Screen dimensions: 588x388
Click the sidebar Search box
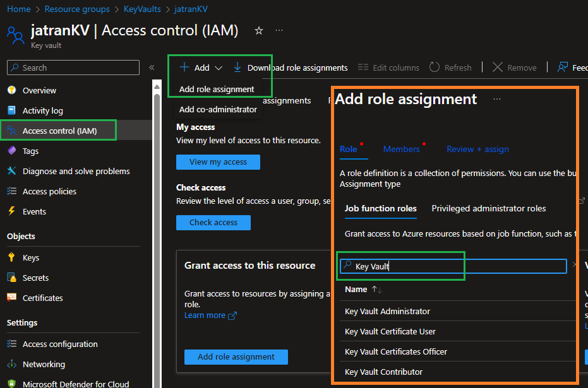(73, 68)
